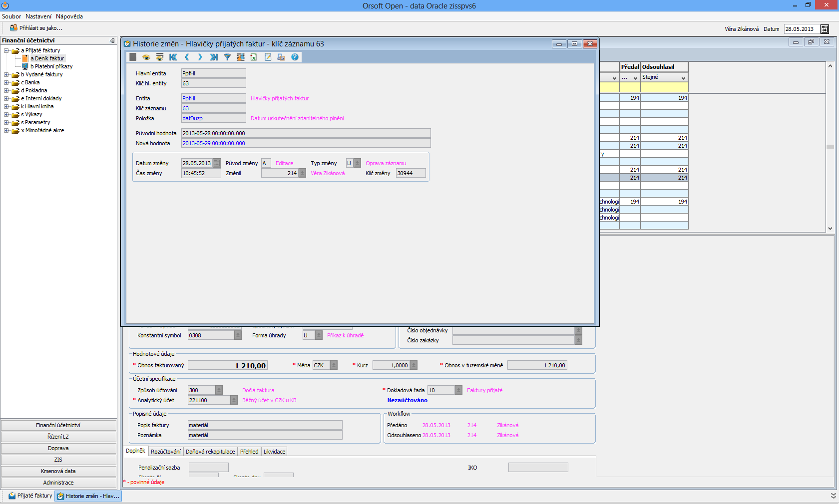
Task: Click scroll up arrow of invoice grid
Action: coord(830,66)
